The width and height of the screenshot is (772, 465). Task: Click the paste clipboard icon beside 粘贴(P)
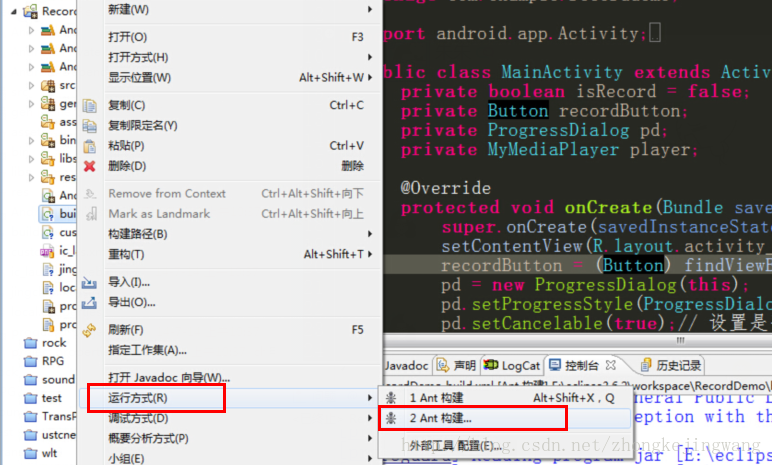point(90,146)
